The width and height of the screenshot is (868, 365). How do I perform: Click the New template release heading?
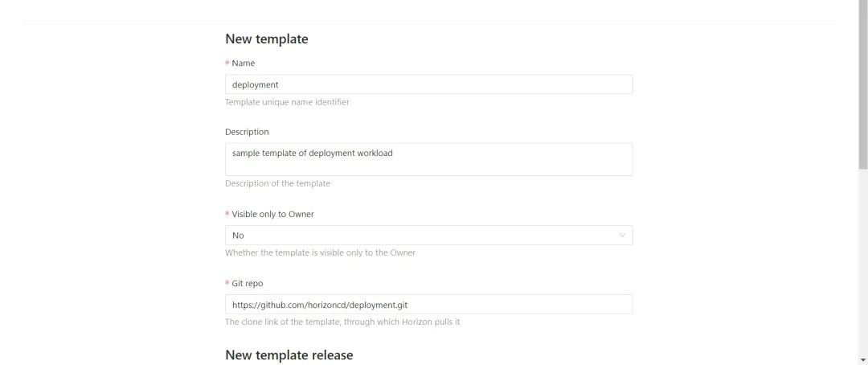[289, 355]
